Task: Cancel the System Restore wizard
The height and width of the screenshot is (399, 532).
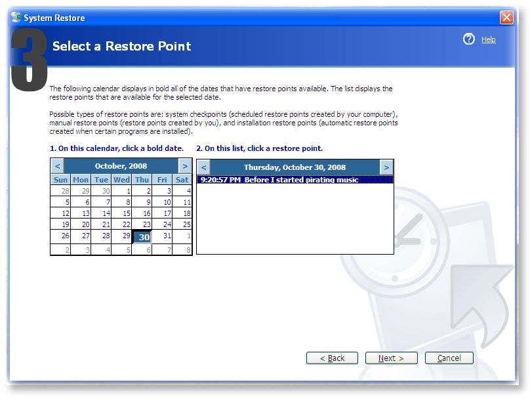Action: pyautogui.click(x=449, y=358)
